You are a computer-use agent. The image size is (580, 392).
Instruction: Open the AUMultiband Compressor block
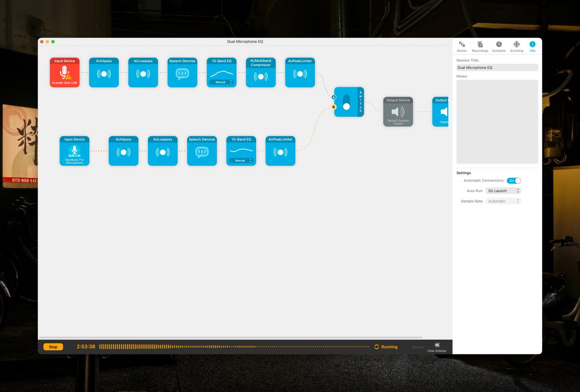click(261, 72)
